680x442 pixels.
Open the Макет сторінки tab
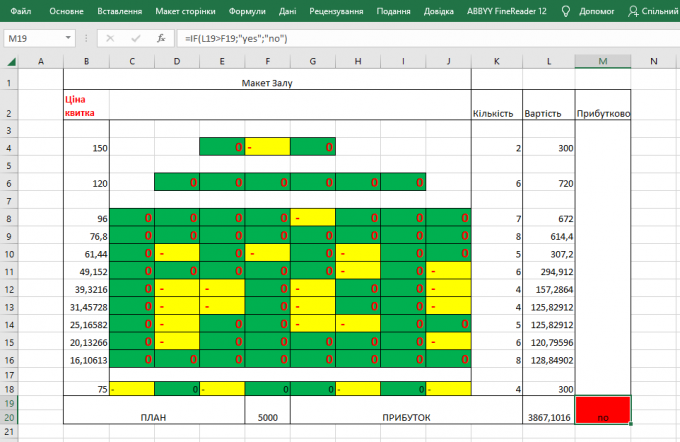(x=185, y=11)
